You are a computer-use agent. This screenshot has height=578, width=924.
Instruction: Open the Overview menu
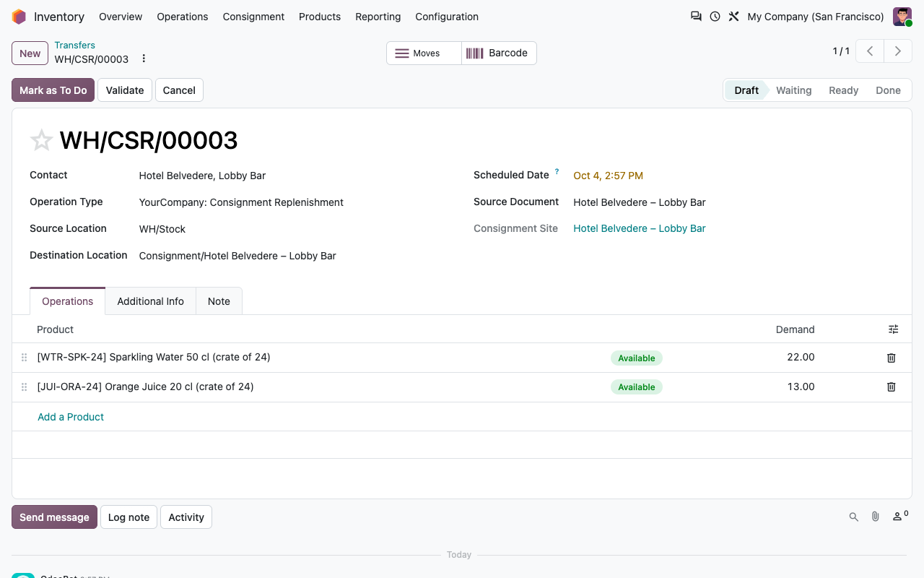[121, 17]
